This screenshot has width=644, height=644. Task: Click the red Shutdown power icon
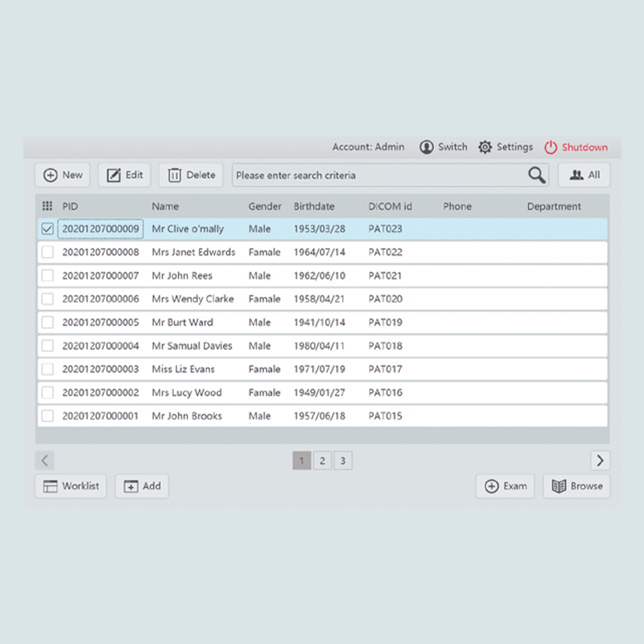click(551, 147)
